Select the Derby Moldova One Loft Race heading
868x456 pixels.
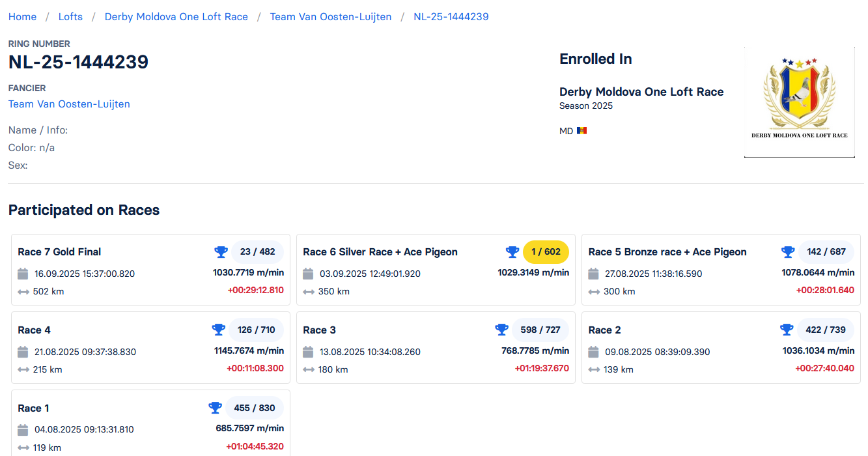click(x=641, y=92)
